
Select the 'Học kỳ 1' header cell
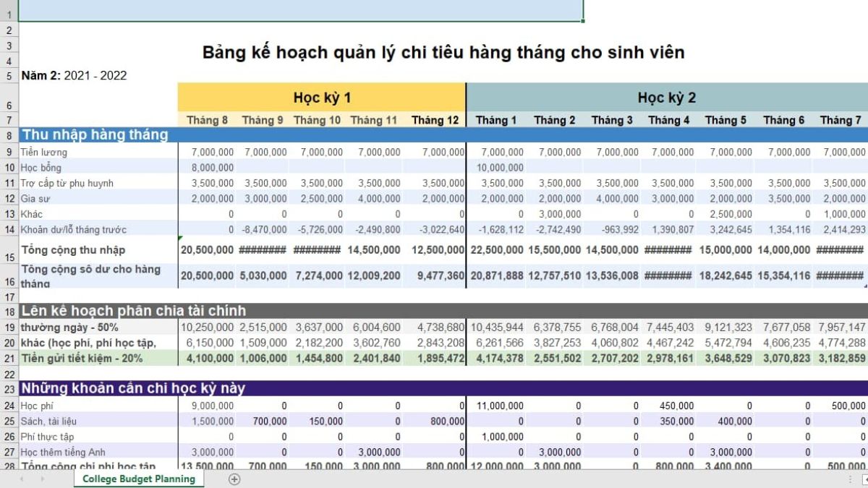point(322,98)
